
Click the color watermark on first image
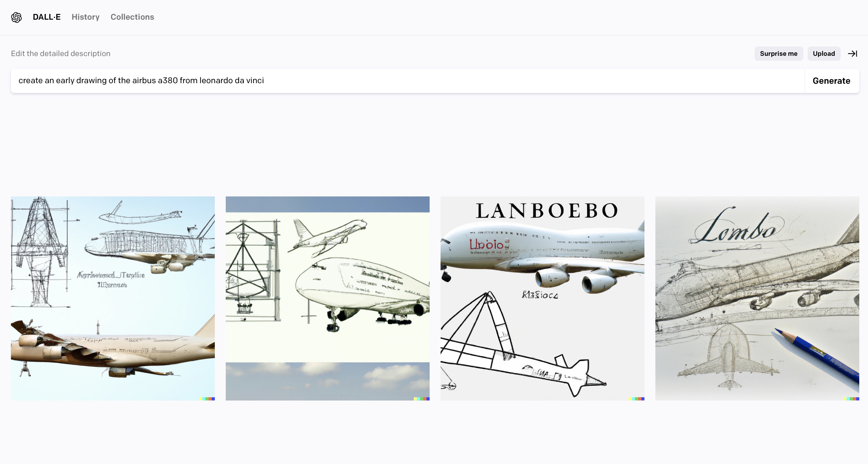[207, 399]
